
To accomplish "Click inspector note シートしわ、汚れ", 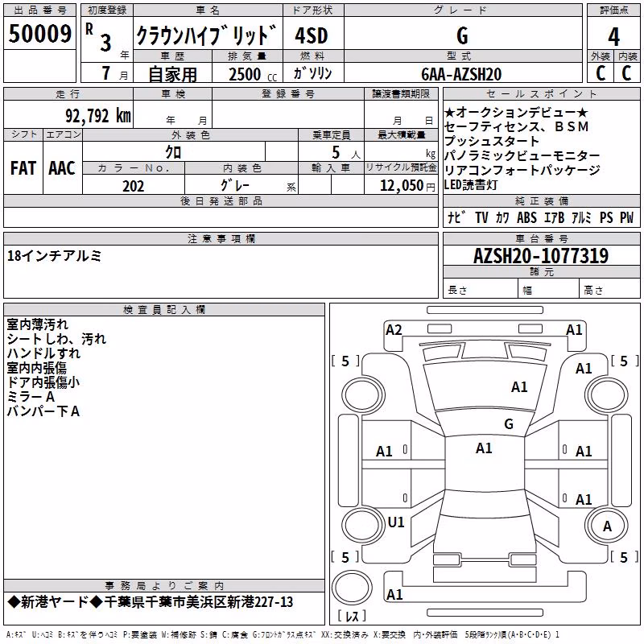I will 56,339.
